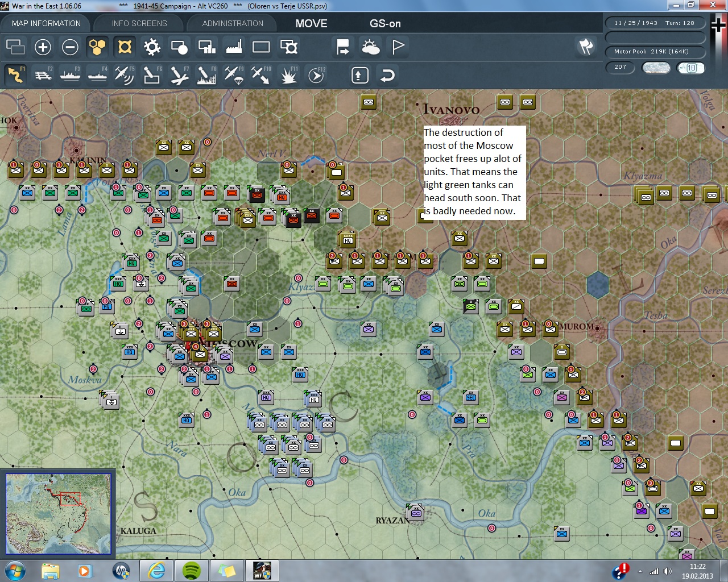Select the F3 naval transport mode
Screen dimensions: 728x582
[70, 75]
